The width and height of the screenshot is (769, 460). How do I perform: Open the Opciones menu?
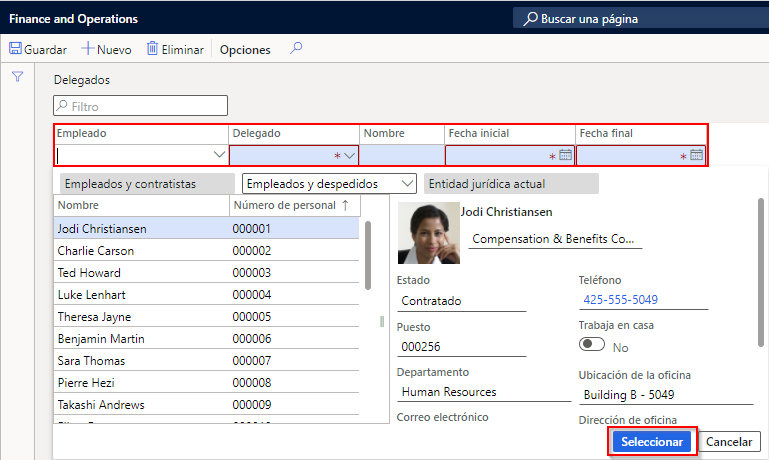point(245,50)
